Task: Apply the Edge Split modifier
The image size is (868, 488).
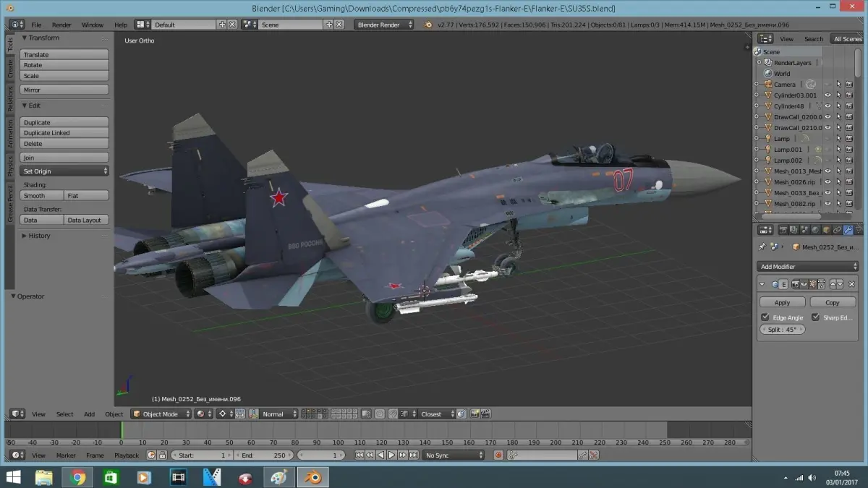Action: coord(782,302)
